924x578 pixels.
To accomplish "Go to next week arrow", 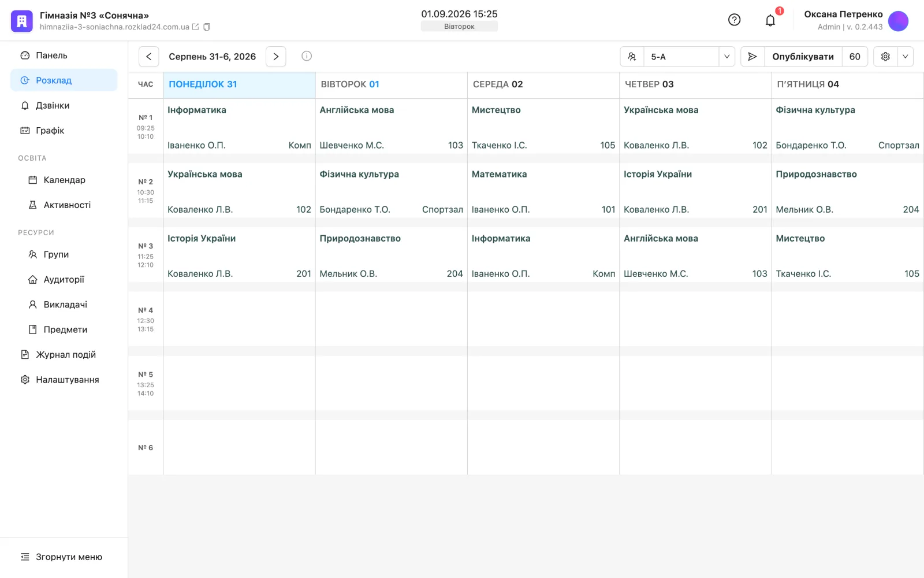I will 276,57.
